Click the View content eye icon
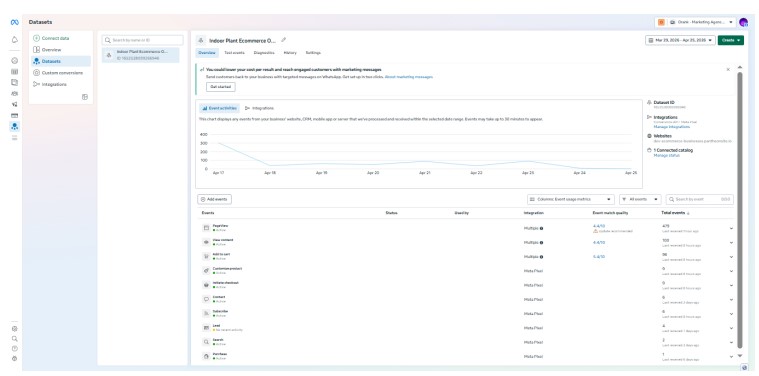This screenshot has width=759, height=376. pos(206,242)
